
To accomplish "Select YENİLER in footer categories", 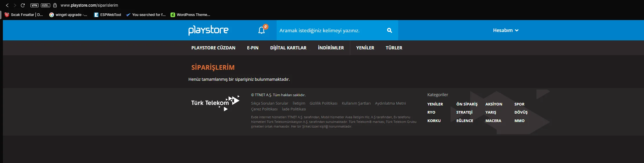I will (x=435, y=104).
